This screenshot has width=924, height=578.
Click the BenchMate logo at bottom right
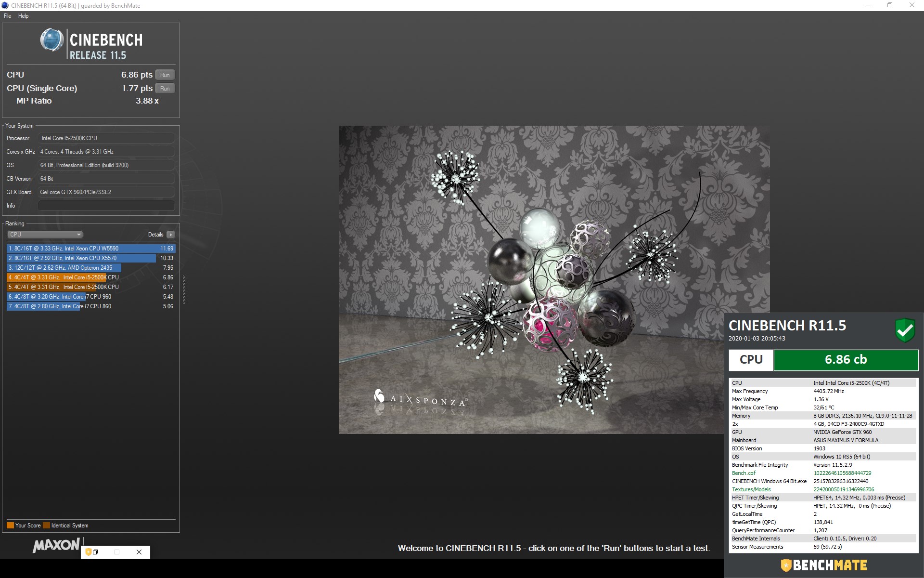click(823, 565)
